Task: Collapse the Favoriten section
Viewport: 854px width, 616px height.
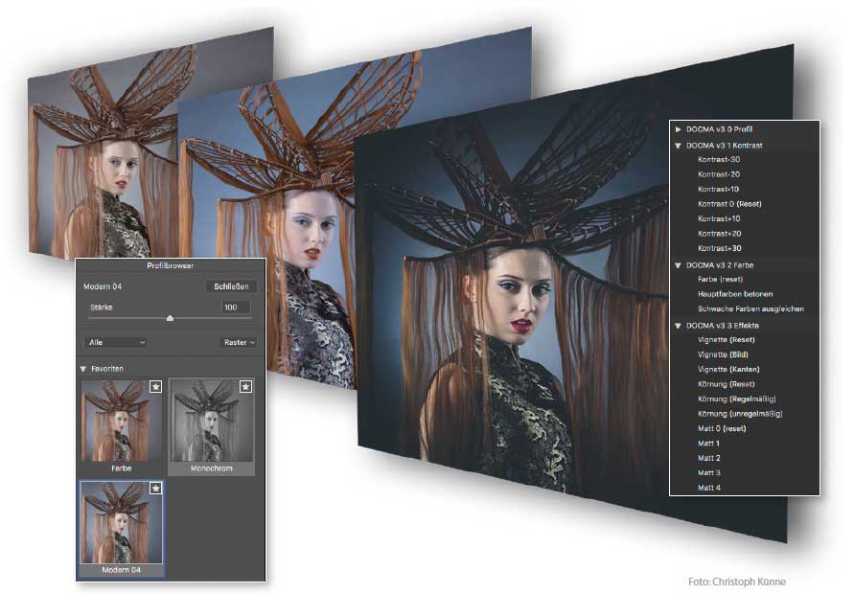Action: pyautogui.click(x=84, y=368)
